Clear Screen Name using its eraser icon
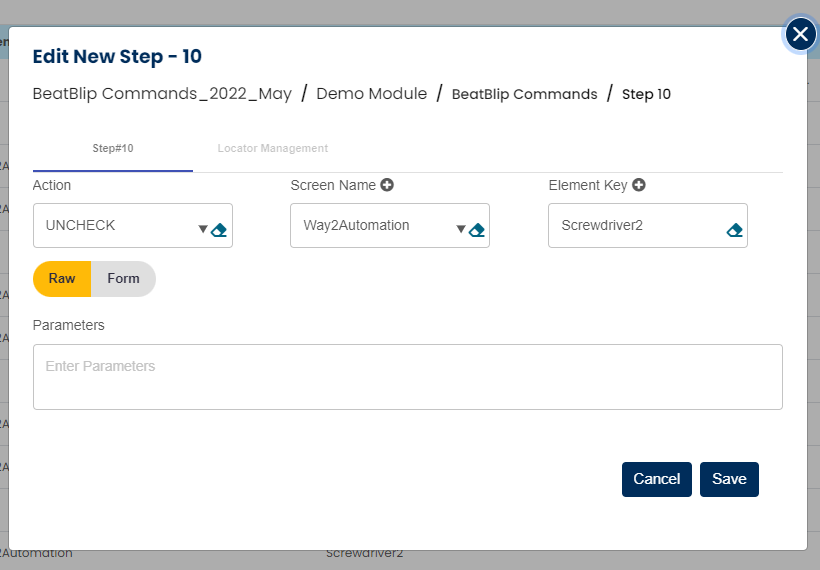820x570 pixels. click(477, 230)
